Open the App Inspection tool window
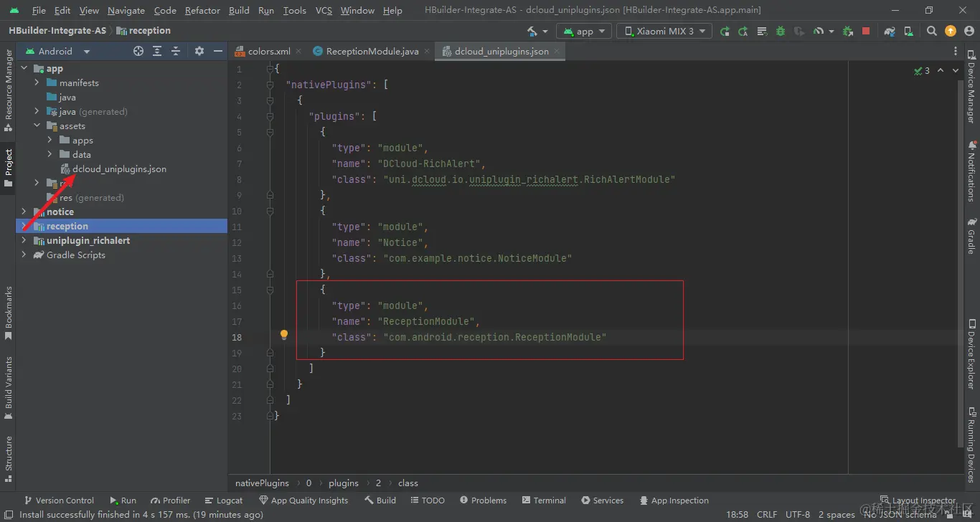Image resolution: width=980 pixels, height=522 pixels. (674, 500)
